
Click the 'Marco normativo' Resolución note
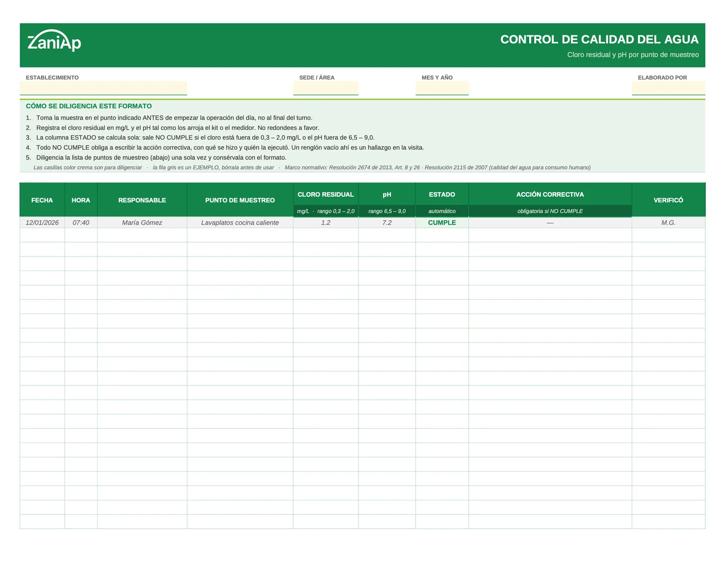[x=437, y=167]
